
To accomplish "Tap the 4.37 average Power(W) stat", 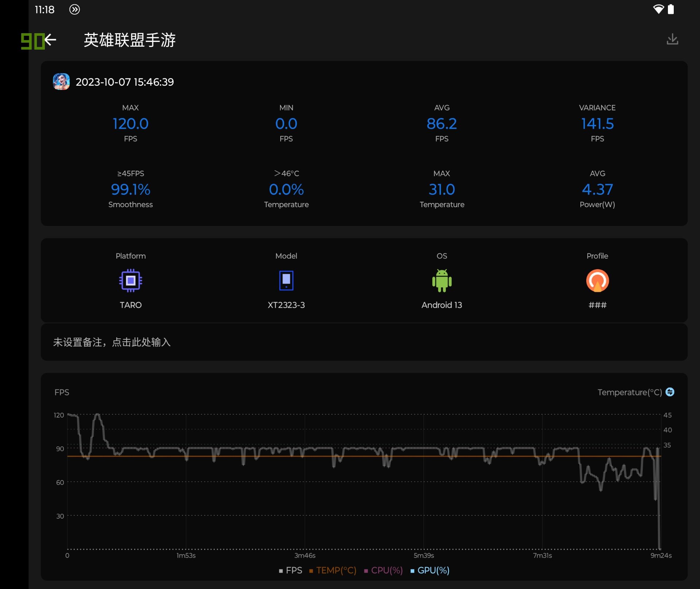I will pos(597,190).
